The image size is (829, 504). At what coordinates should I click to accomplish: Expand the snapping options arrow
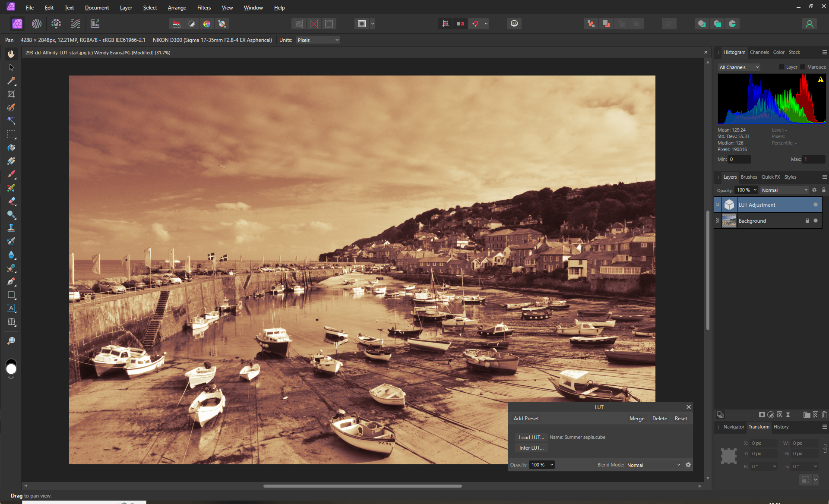point(486,24)
